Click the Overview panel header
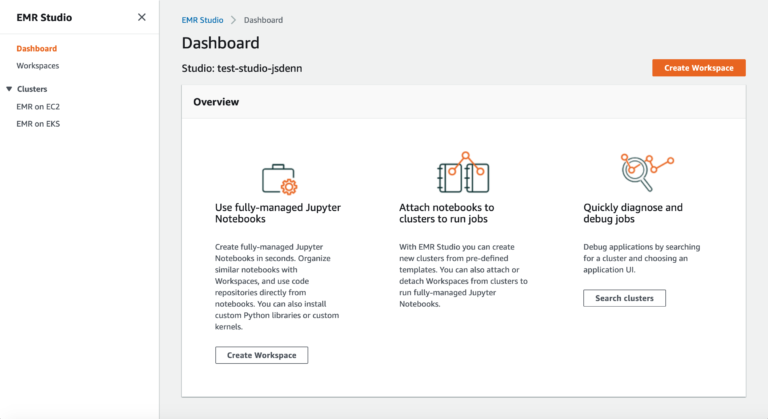 point(463,102)
